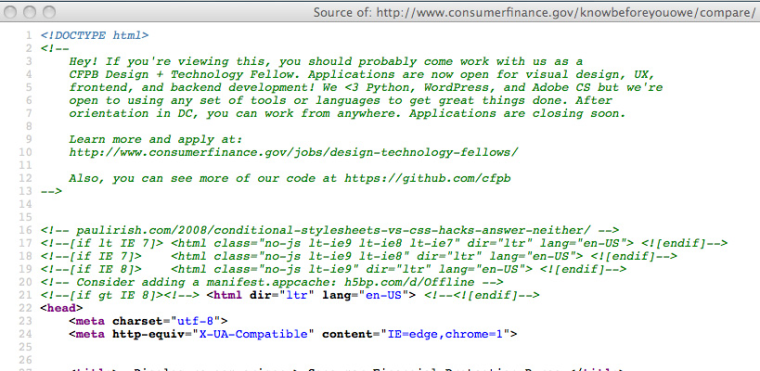
Task: Click the zoom window button
Action: [x=49, y=12]
